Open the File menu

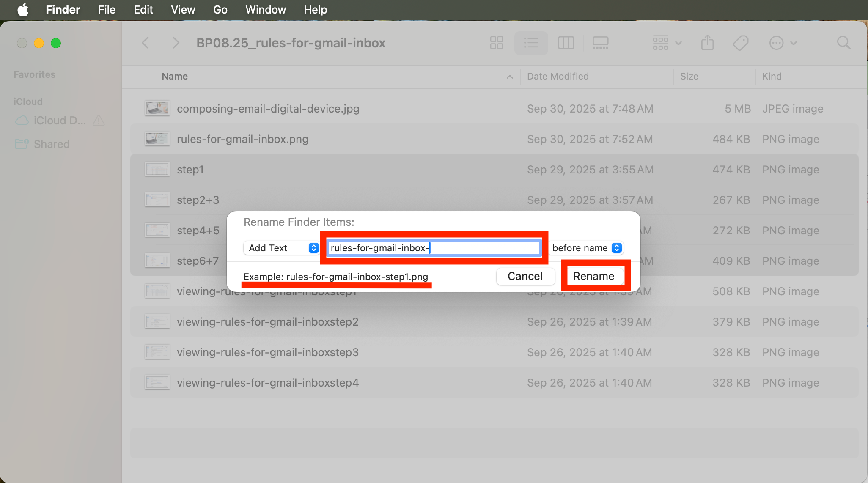(107, 10)
